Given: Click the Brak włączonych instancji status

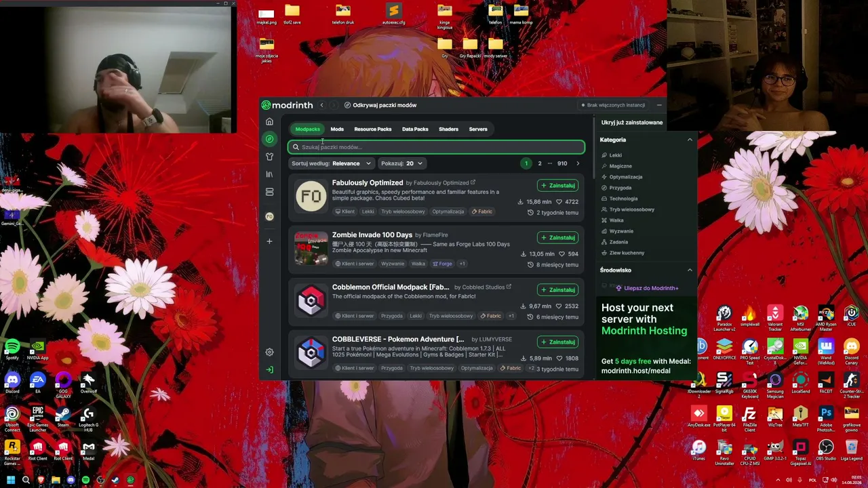Looking at the screenshot, I should pyautogui.click(x=613, y=105).
